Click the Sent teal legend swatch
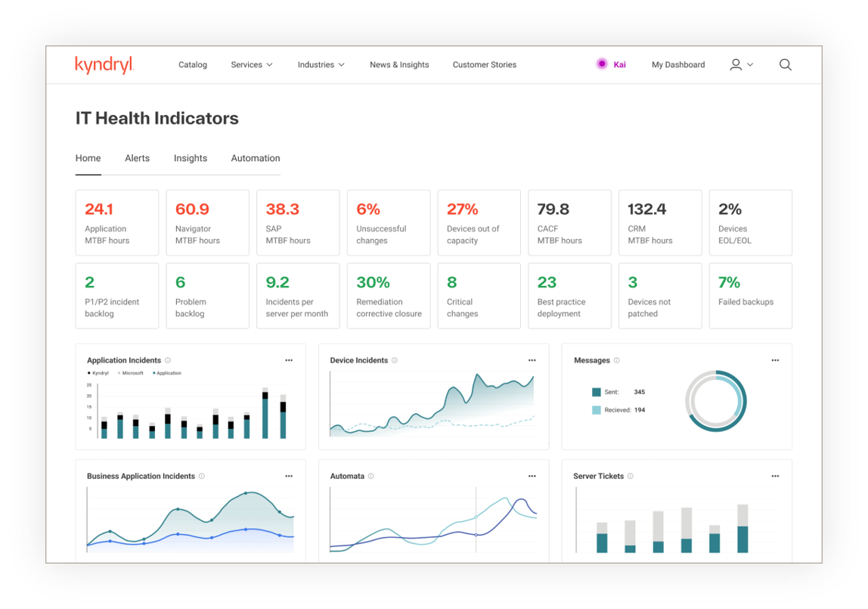 point(597,392)
